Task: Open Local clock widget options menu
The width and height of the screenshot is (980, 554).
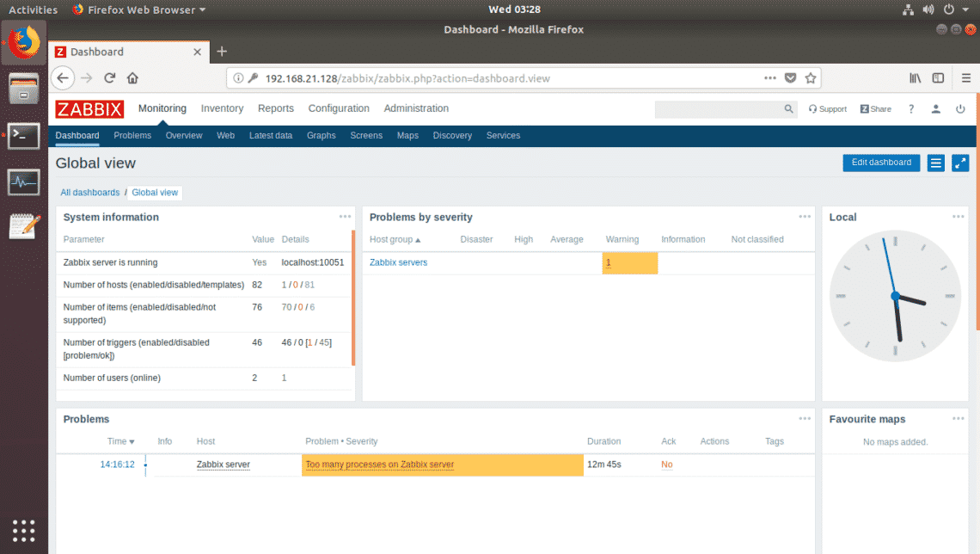Action: pos(959,216)
